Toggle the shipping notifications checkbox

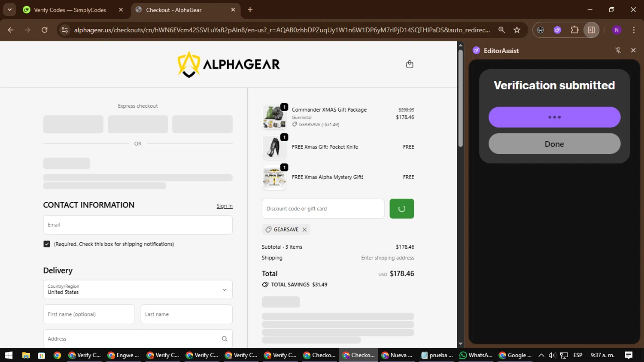coord(47,244)
